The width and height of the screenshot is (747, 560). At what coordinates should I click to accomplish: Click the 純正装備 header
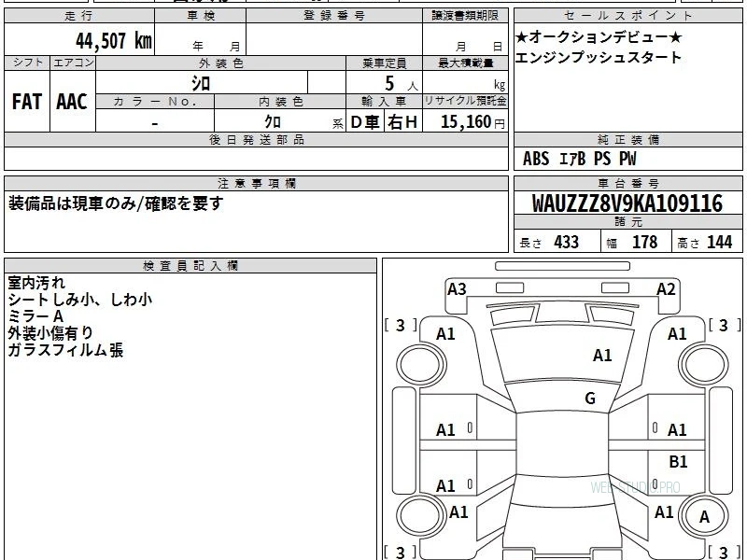[628, 139]
